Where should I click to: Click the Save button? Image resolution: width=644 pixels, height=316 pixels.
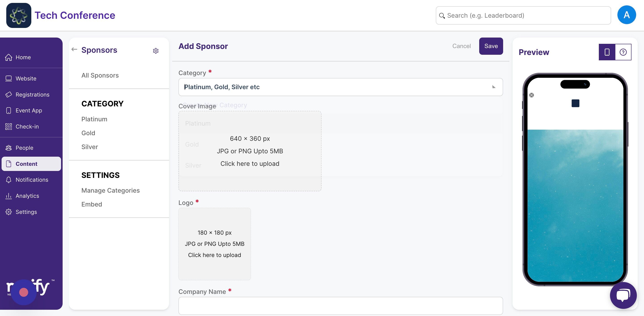click(x=491, y=46)
